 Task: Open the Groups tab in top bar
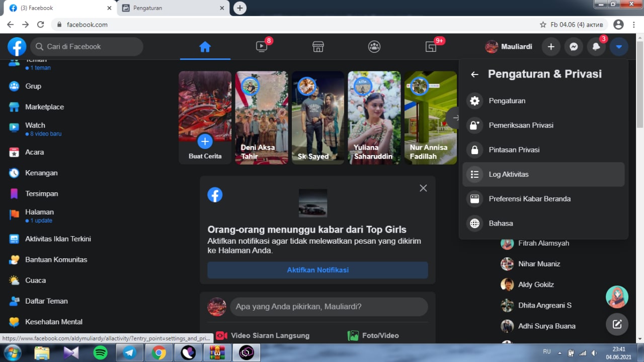click(x=374, y=47)
